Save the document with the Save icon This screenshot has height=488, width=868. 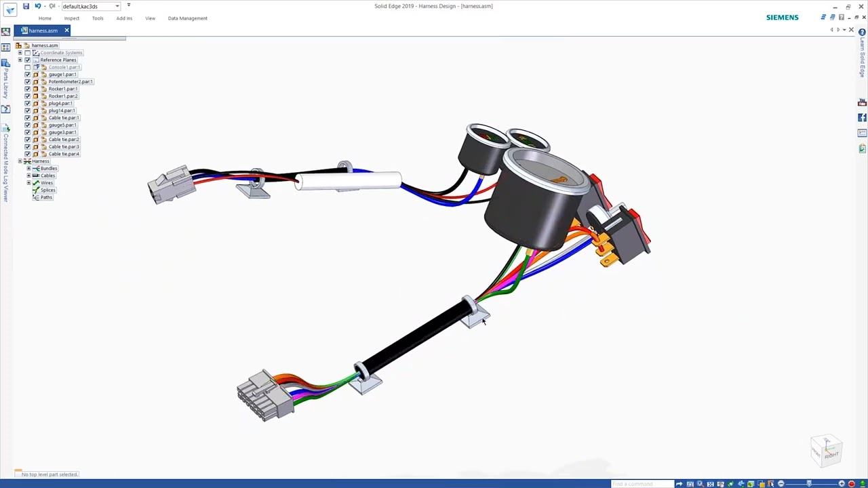tap(26, 6)
